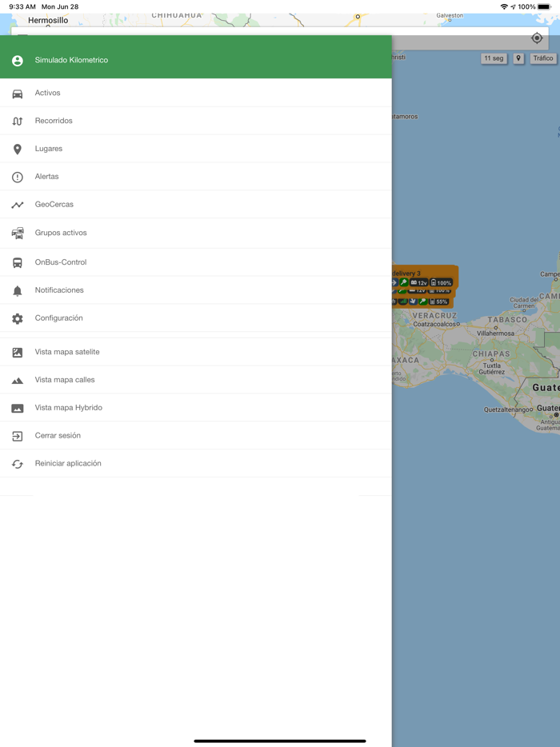Click the route icon beside Recorridos
Screen dimensions: 560x747
pos(17,121)
